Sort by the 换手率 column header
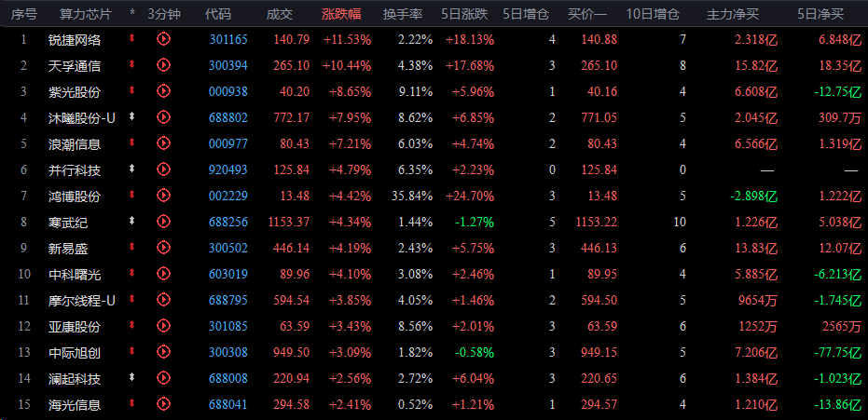Image resolution: width=868 pixels, height=420 pixels. pyautogui.click(x=403, y=14)
